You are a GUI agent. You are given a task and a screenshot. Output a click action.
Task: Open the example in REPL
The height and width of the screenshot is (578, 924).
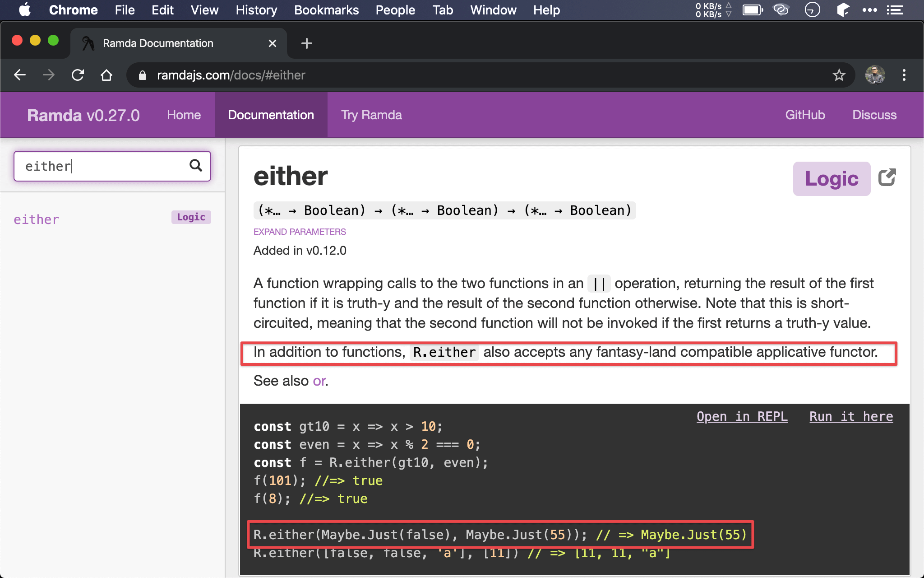(742, 416)
